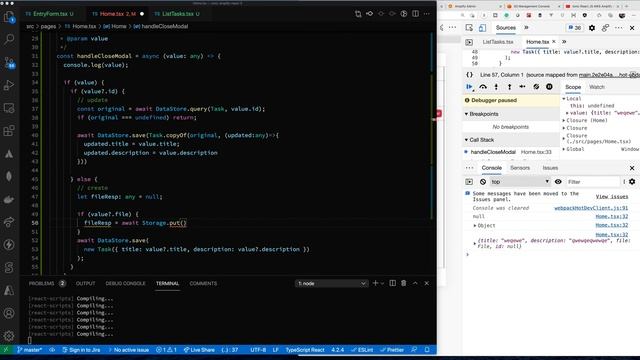Toggle pause on exceptions
Image resolution: width=640 pixels, height=360 pixels.
(x=549, y=87)
